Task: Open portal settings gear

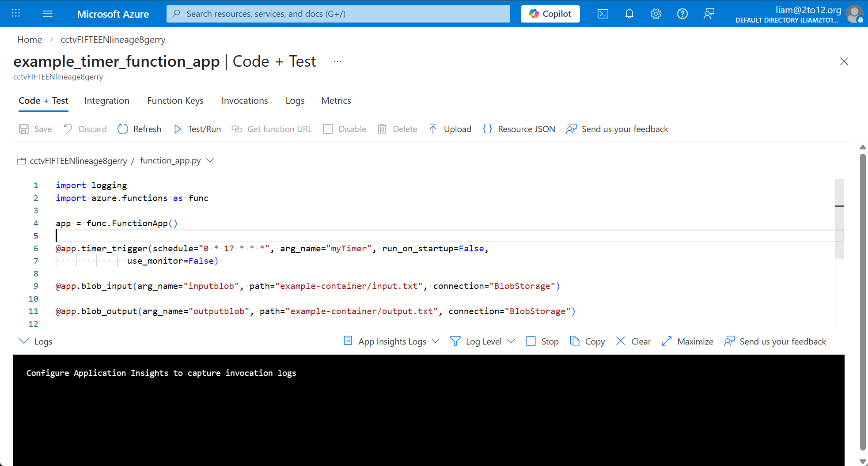Action: [x=656, y=14]
